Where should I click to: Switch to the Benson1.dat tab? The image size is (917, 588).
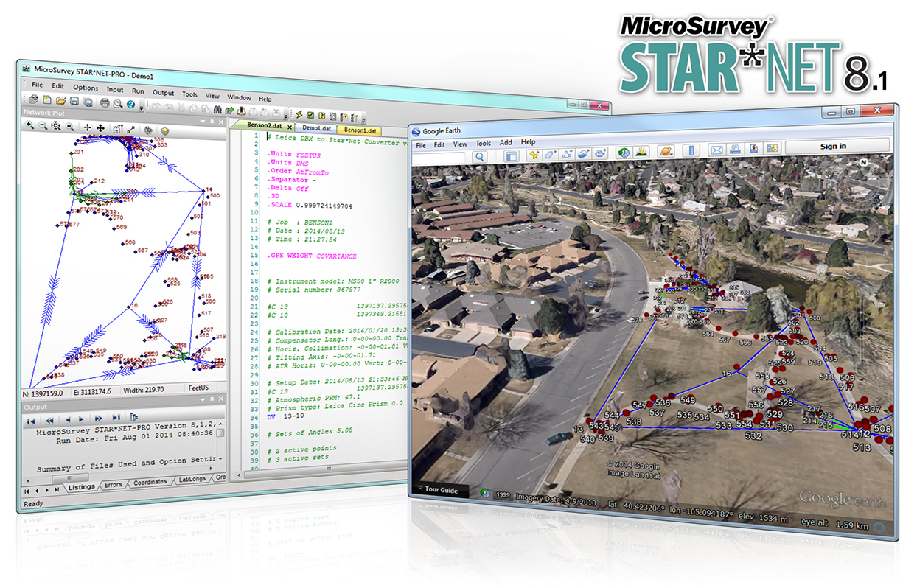(x=360, y=130)
